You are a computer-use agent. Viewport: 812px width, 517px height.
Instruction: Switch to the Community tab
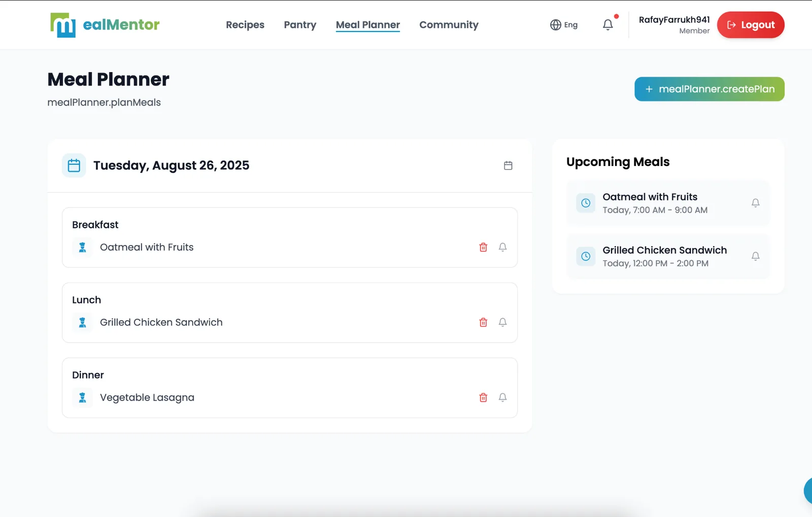pyautogui.click(x=449, y=25)
